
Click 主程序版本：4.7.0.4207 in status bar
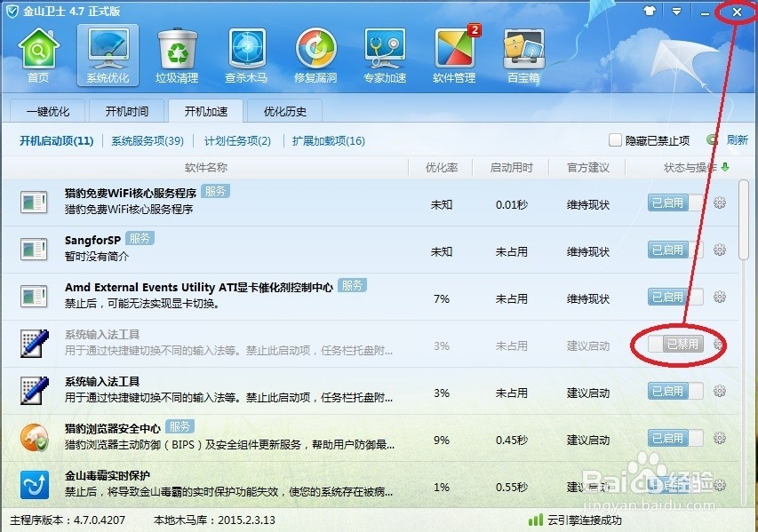click(68, 520)
